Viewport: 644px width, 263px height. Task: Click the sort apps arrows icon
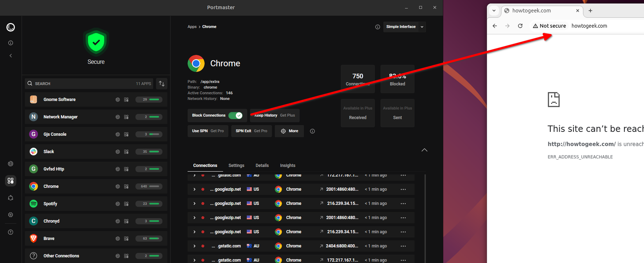(162, 84)
